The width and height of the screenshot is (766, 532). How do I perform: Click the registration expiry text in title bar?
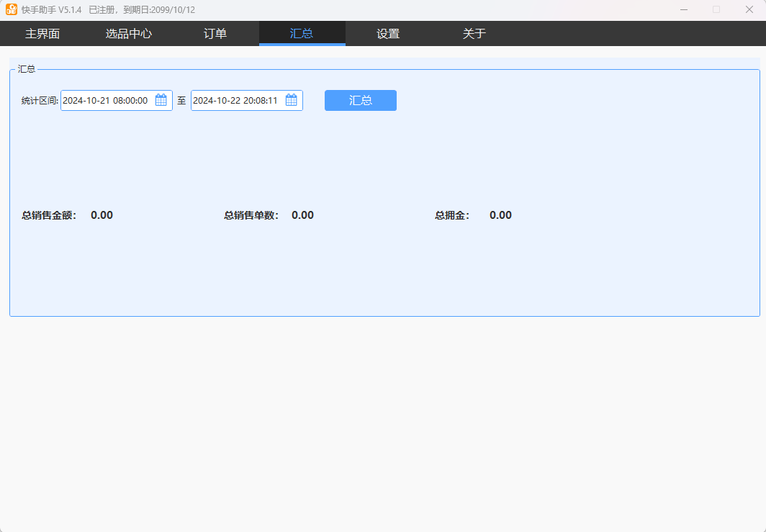142,10
